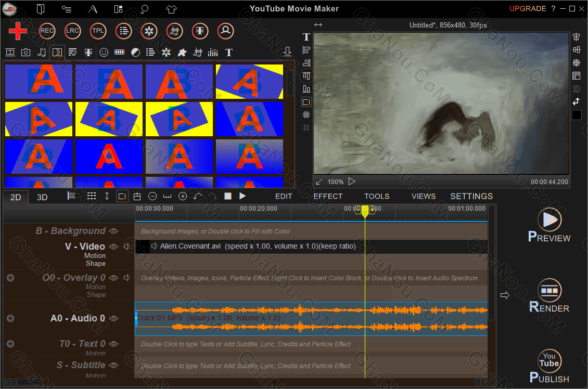Click the circled music notation icon
This screenshot has height=389, width=588.
(174, 31)
